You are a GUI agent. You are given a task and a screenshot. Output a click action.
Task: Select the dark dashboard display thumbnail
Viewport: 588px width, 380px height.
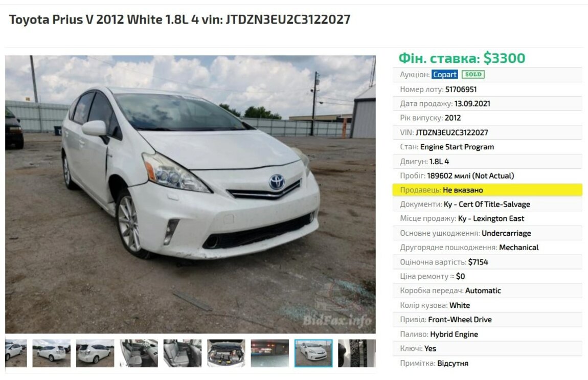tap(269, 353)
